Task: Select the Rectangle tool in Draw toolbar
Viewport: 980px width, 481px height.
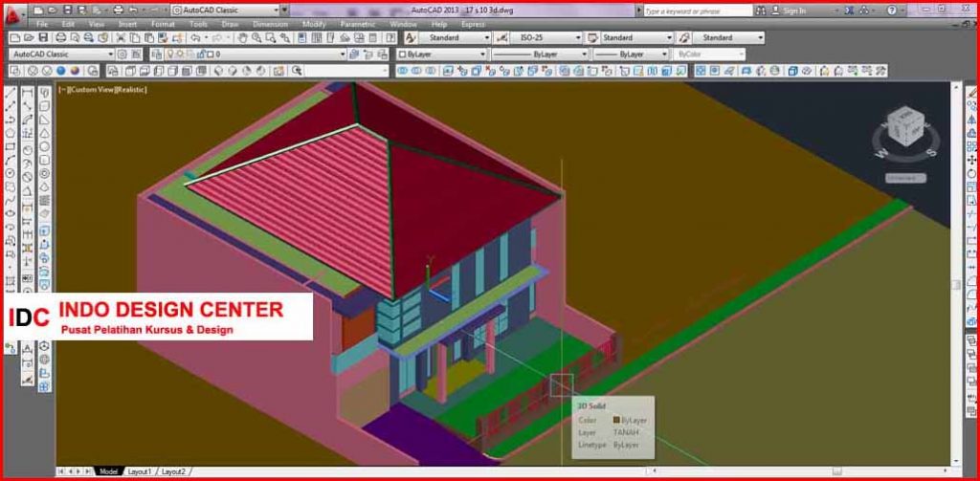Action: [10, 146]
